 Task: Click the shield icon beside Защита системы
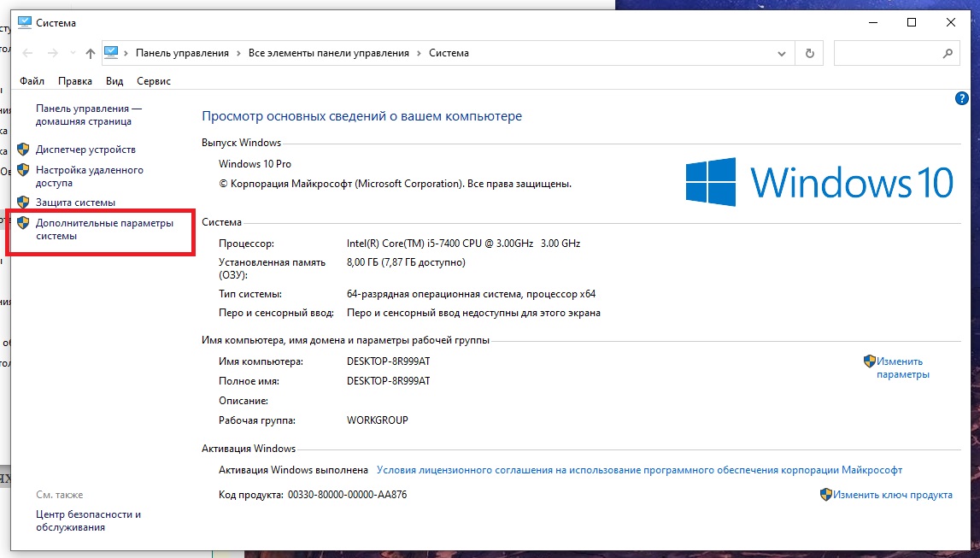(24, 203)
